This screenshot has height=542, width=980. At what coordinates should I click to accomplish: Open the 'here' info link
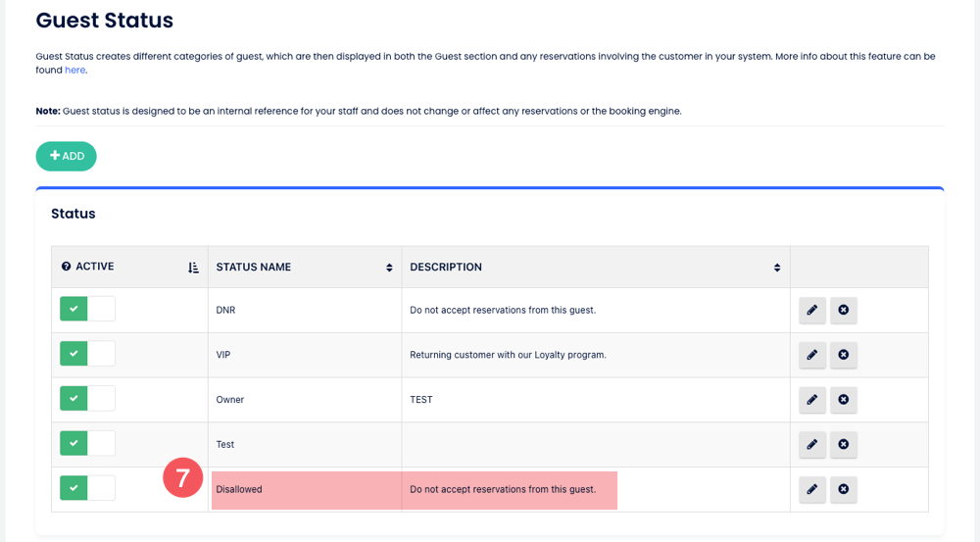[x=75, y=71]
